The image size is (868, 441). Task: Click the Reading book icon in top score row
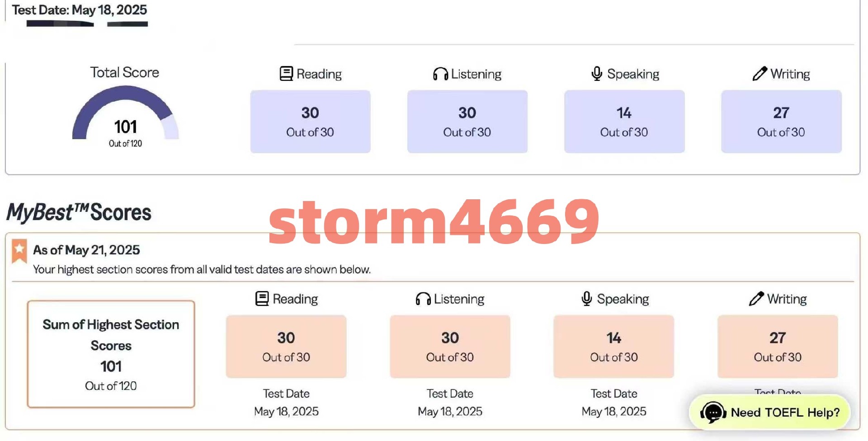pyautogui.click(x=286, y=74)
